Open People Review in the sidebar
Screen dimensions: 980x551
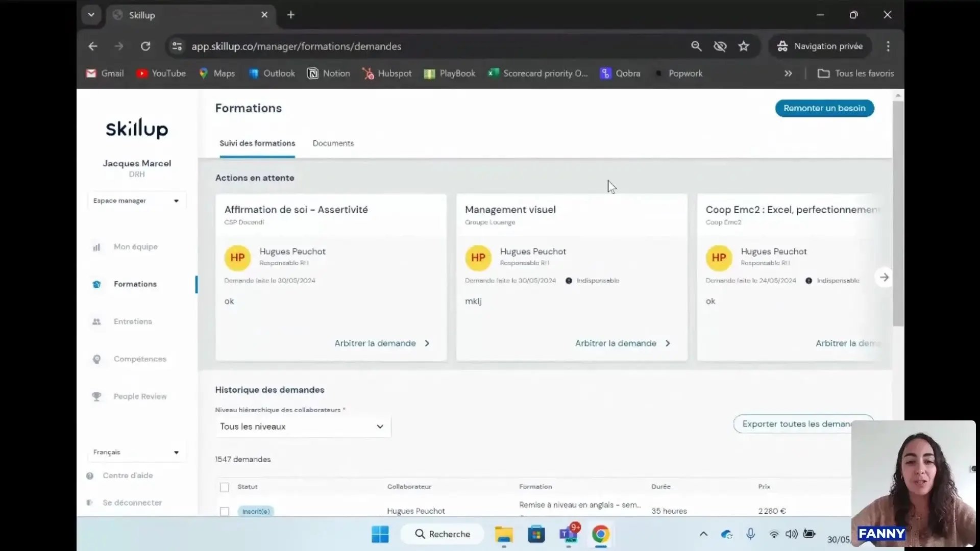coord(140,396)
